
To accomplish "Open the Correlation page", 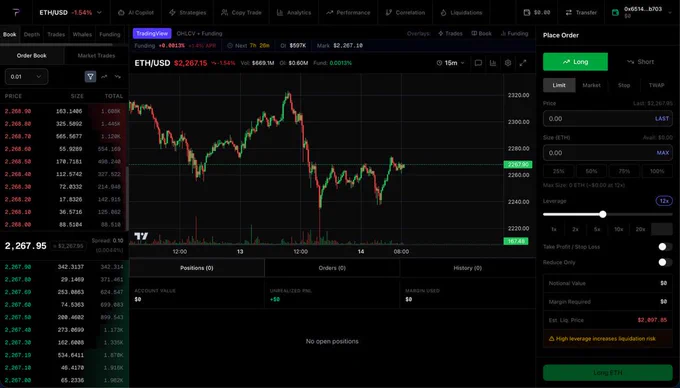I will 405,13.
